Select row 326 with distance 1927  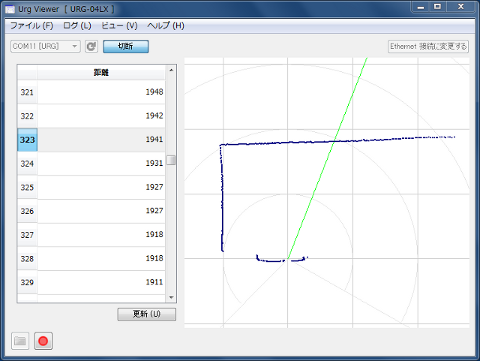pyautogui.click(x=91, y=211)
